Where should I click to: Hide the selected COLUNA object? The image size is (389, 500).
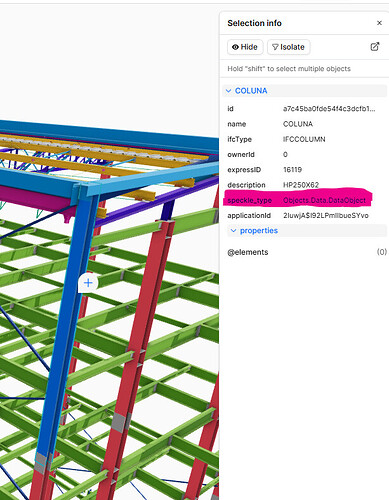(x=245, y=47)
